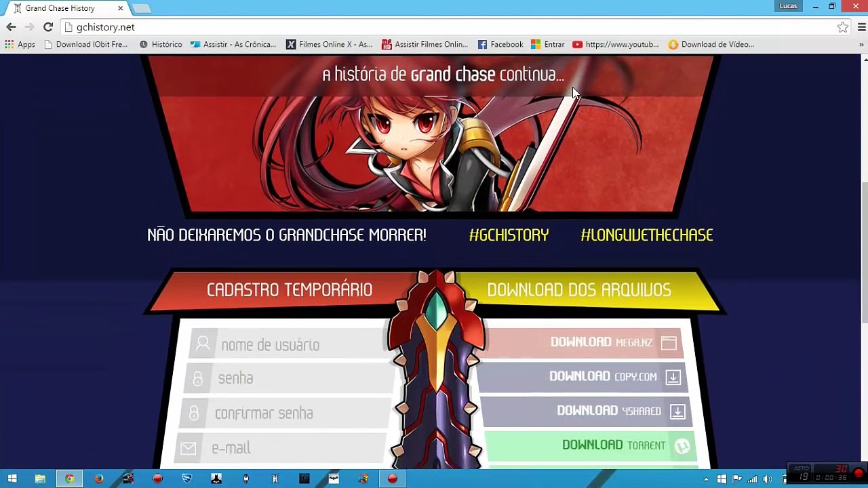The height and width of the screenshot is (488, 868).
Task: Open the network signal tray icon
Action: (x=753, y=479)
